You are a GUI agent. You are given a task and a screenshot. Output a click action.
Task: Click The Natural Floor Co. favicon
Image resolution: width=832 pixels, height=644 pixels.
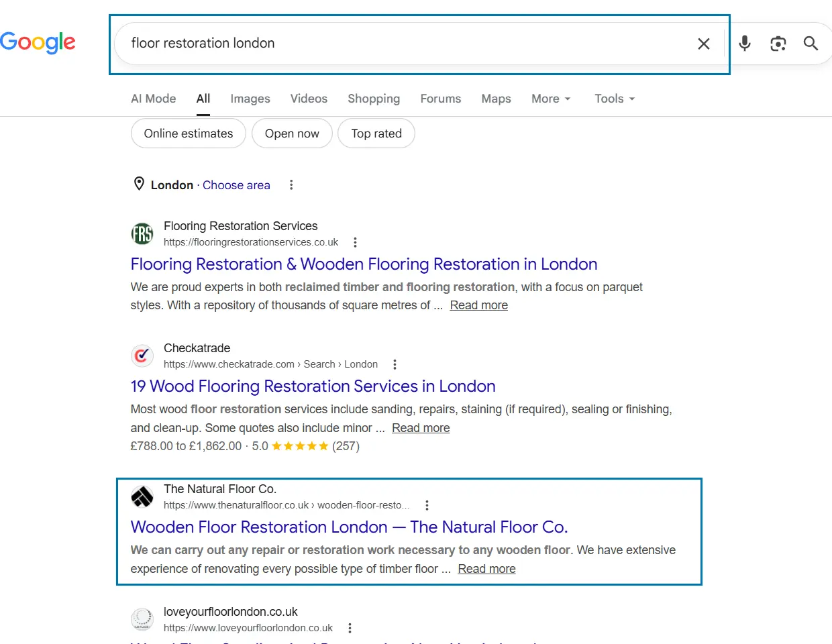coord(142,497)
